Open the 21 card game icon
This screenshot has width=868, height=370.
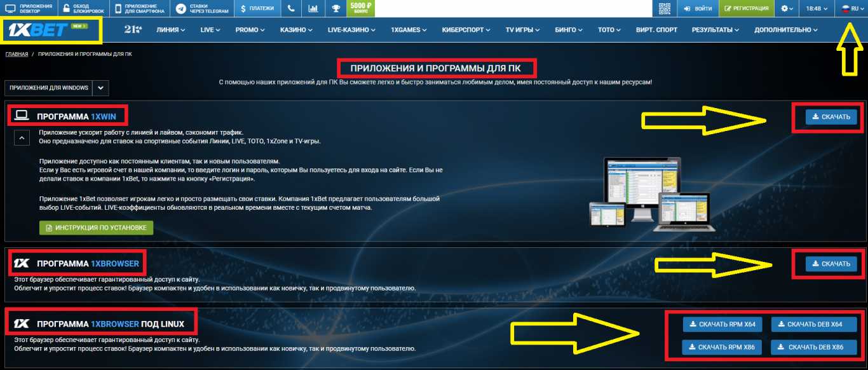pyautogui.click(x=133, y=30)
